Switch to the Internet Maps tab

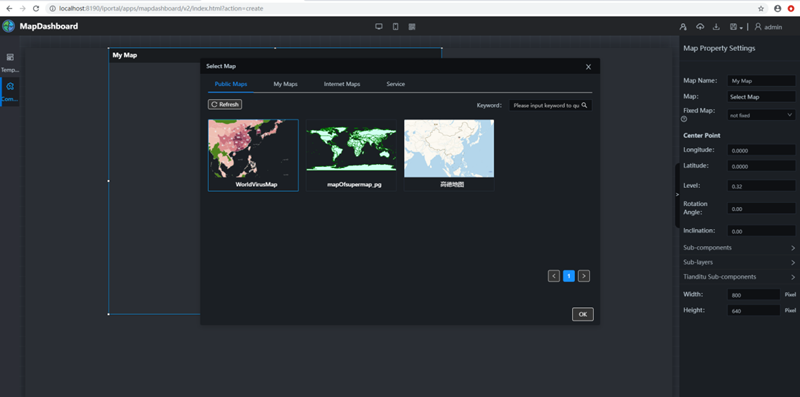click(x=342, y=84)
